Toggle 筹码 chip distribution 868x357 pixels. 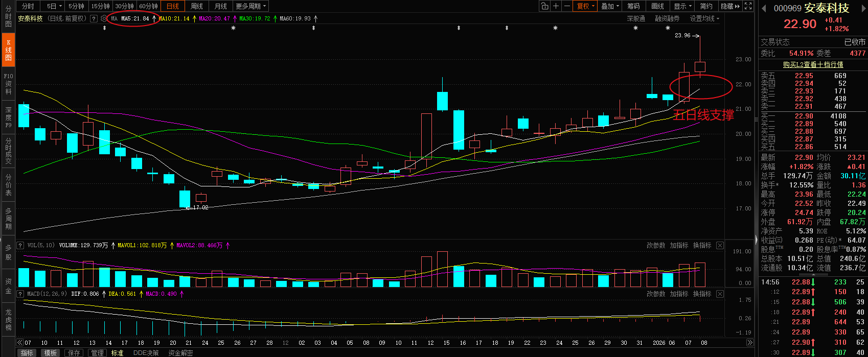coord(633,6)
